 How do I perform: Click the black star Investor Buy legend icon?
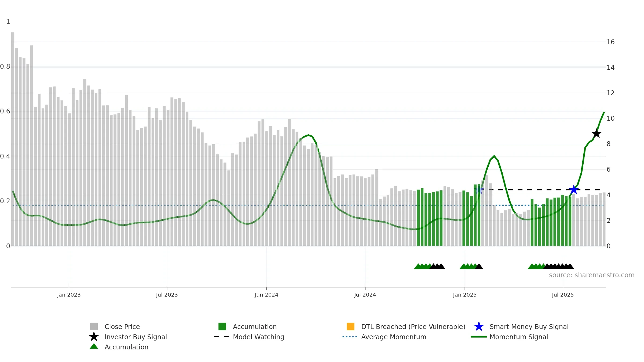tap(94, 337)
